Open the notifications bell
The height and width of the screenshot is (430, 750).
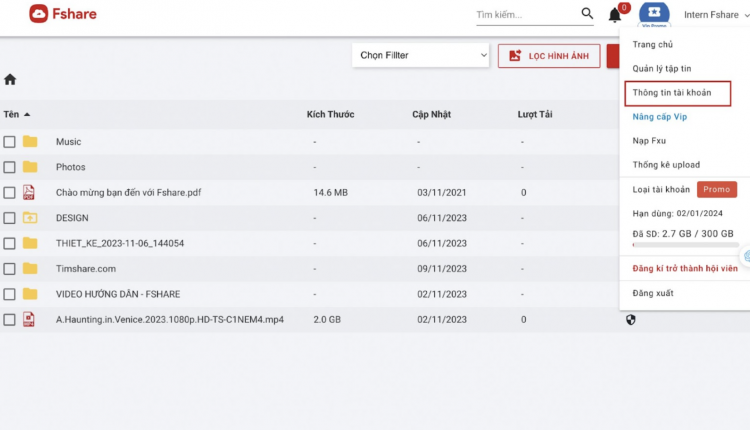tap(615, 15)
